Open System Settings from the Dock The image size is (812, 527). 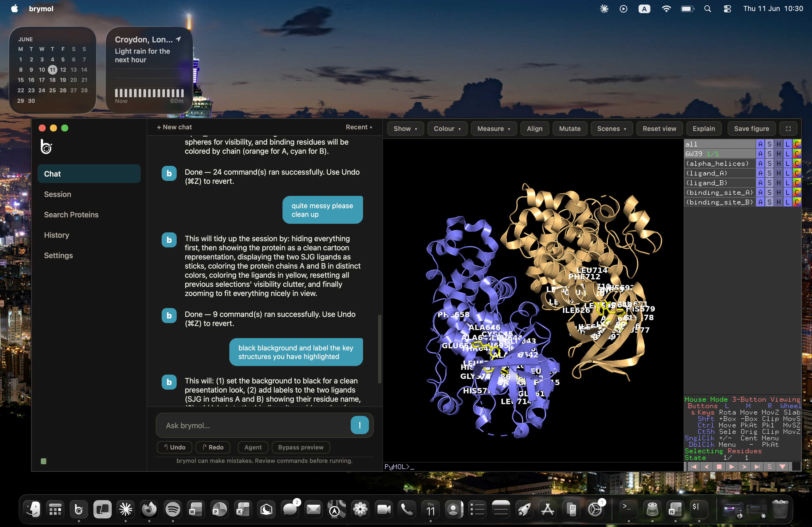(x=595, y=509)
